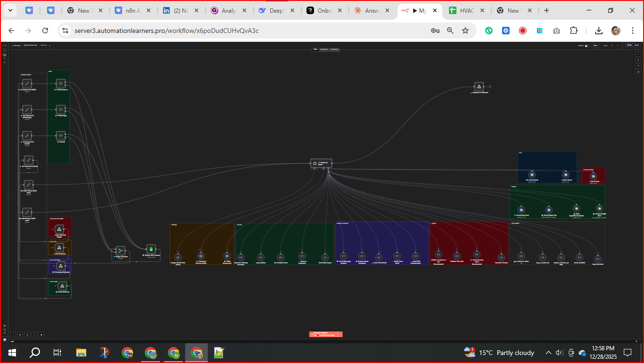Select the Set Request ID (Web) node
The image size is (644, 363).
pyautogui.click(x=28, y=160)
